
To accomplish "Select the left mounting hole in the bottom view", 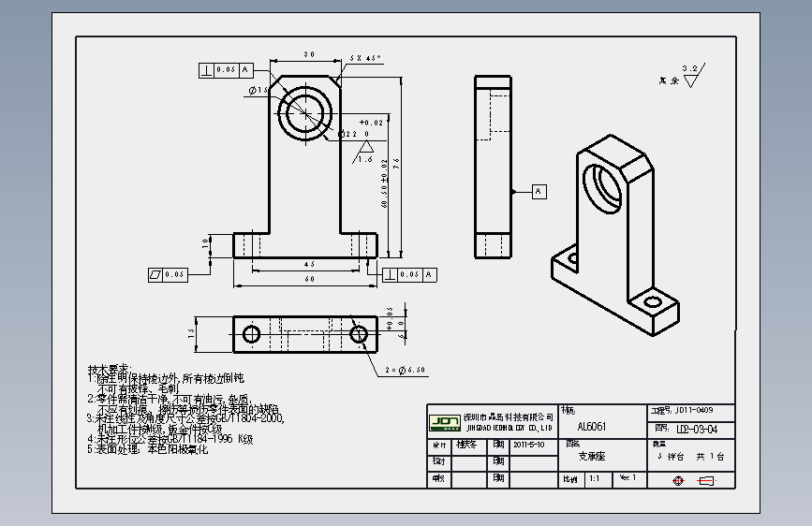I will [252, 334].
